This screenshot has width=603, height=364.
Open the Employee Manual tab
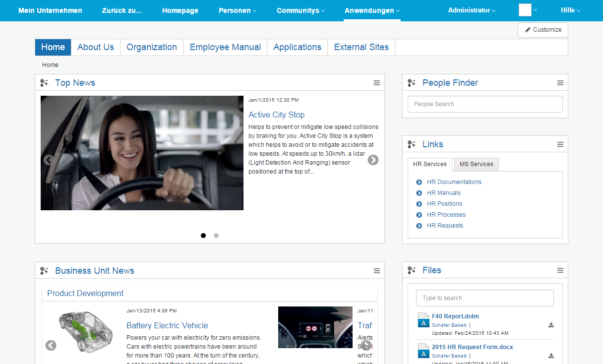tap(225, 47)
